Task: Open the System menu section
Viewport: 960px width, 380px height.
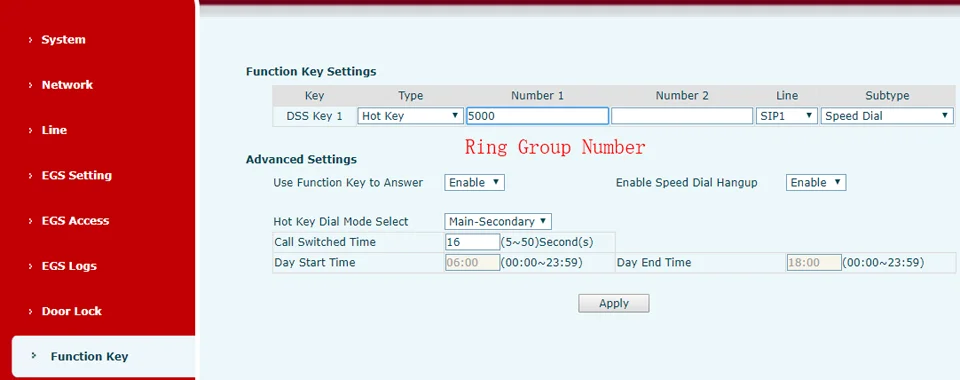Action: [x=63, y=40]
